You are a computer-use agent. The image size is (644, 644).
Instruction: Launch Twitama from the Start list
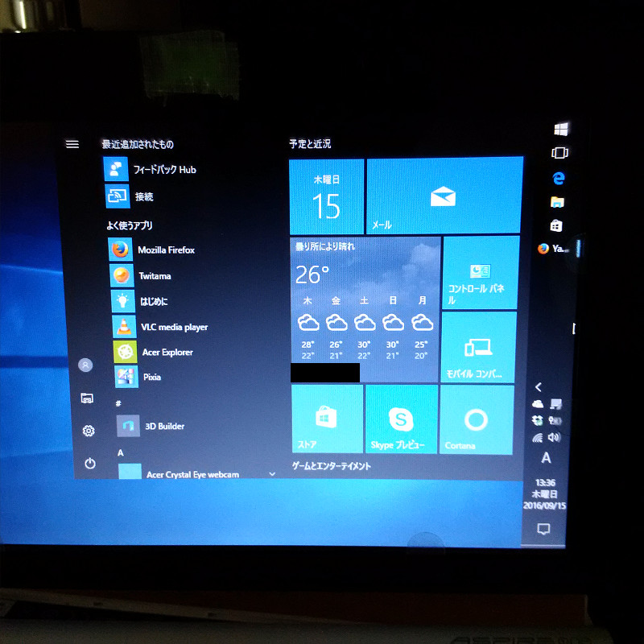(x=140, y=275)
